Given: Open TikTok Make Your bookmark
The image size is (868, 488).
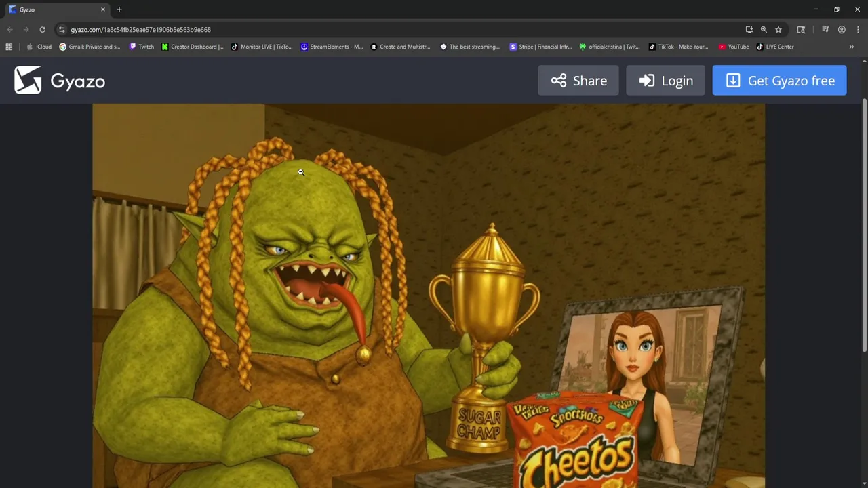Looking at the screenshot, I should (678, 47).
